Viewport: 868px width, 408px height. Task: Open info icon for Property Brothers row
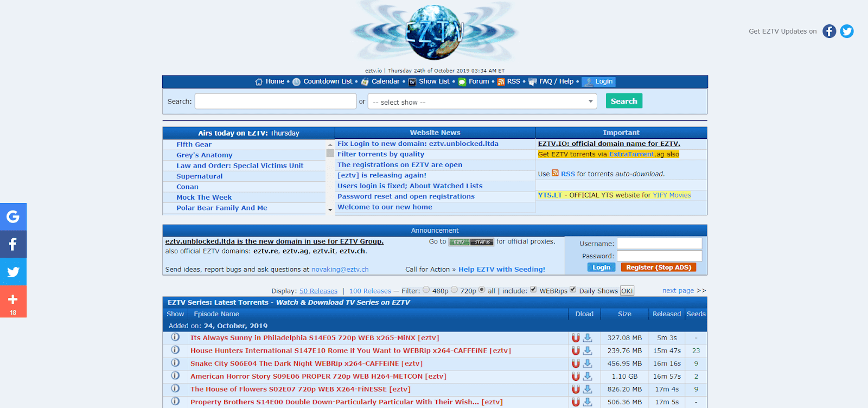point(175,401)
